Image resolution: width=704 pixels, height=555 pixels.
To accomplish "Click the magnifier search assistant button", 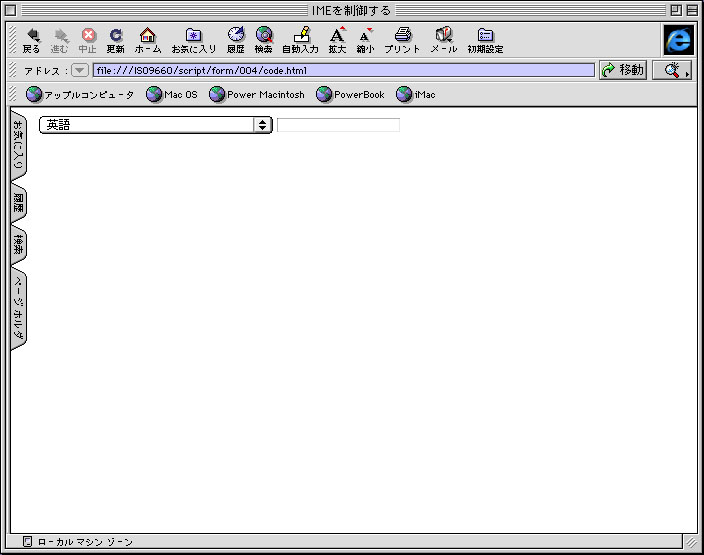I will tap(672, 70).
